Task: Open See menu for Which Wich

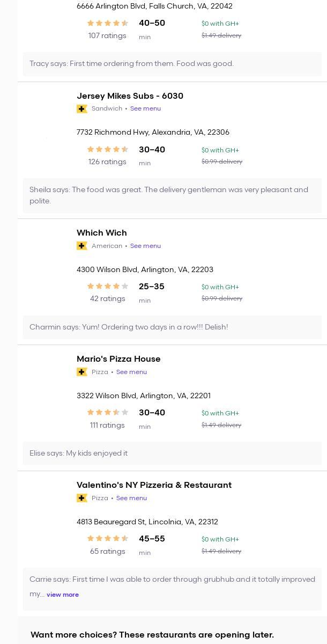Action: click(145, 246)
